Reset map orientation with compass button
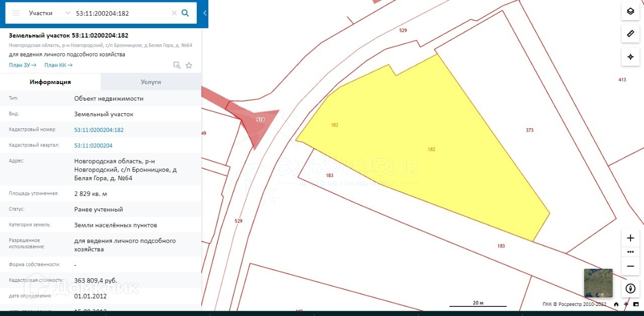 pyautogui.click(x=630, y=289)
